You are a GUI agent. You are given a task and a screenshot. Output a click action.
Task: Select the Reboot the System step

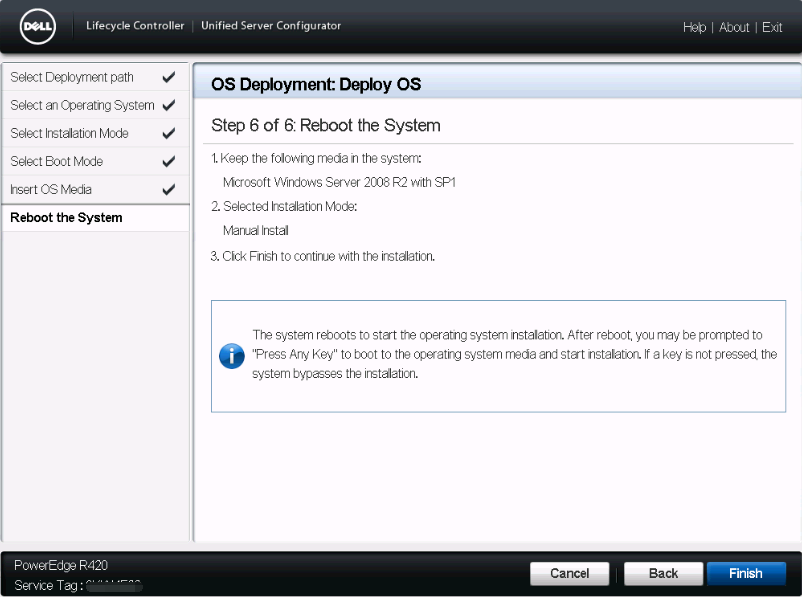[66, 217]
